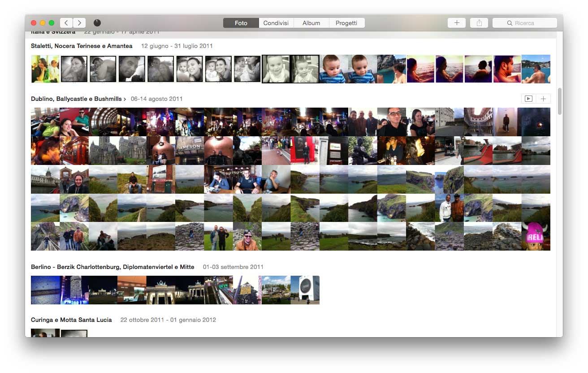Click the vertical scrollbar thumb

coord(559,101)
